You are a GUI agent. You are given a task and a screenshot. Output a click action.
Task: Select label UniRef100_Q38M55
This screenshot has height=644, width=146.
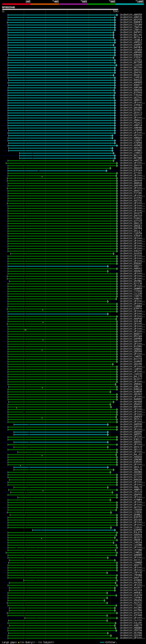click(131, 530)
